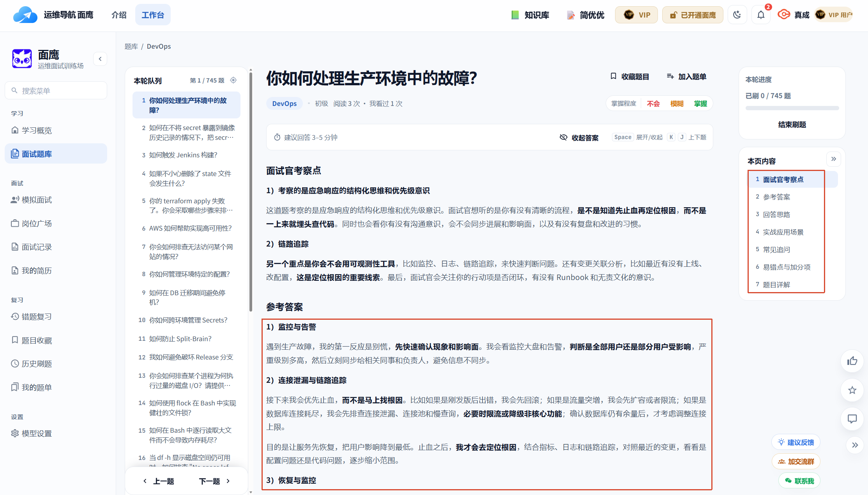Open 建议反馈 feedback button
The width and height of the screenshot is (868, 495).
pos(796,442)
